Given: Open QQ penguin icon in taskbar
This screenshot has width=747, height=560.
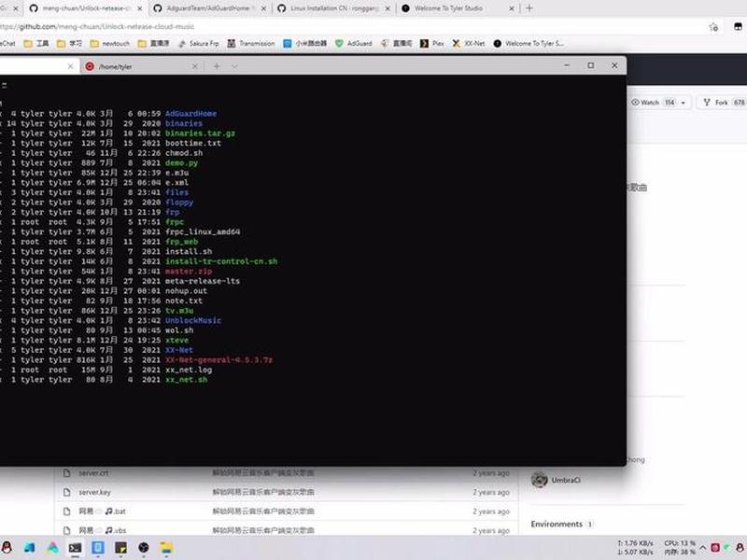Looking at the screenshot, I should pos(7,548).
